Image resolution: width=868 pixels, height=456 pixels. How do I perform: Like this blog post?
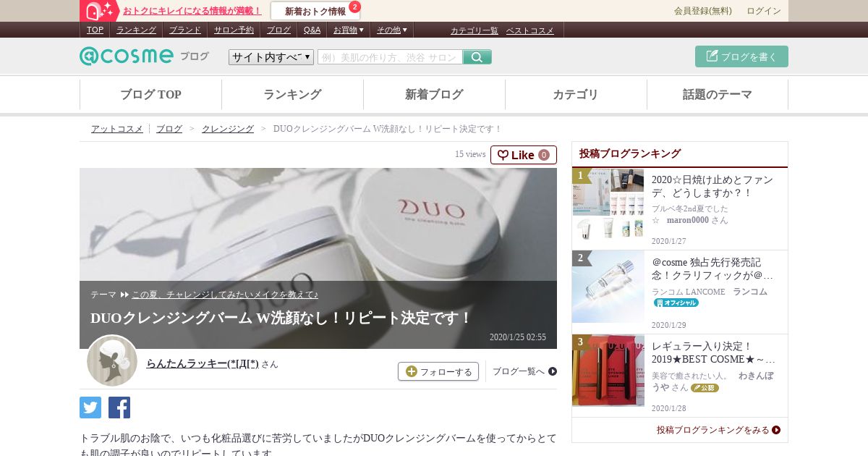click(524, 155)
